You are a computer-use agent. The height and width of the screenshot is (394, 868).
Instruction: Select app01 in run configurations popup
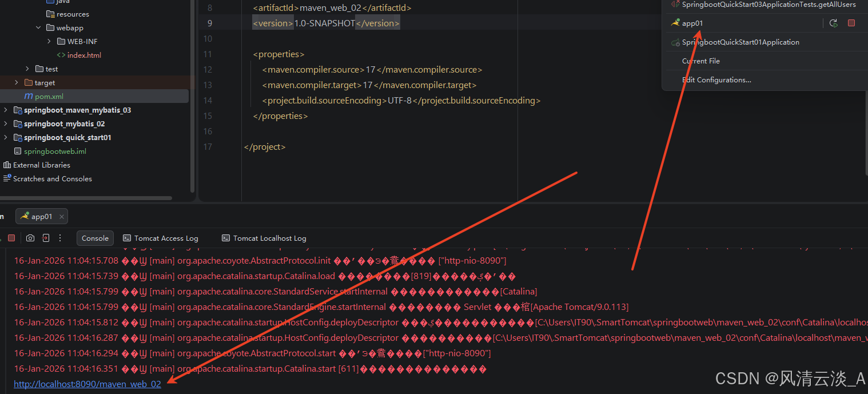pos(692,23)
